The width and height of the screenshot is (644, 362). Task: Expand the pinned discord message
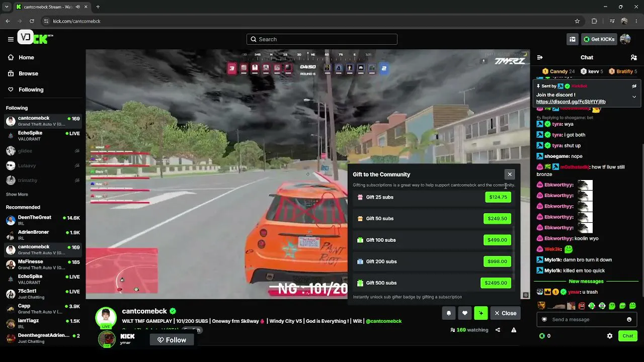tap(634, 97)
